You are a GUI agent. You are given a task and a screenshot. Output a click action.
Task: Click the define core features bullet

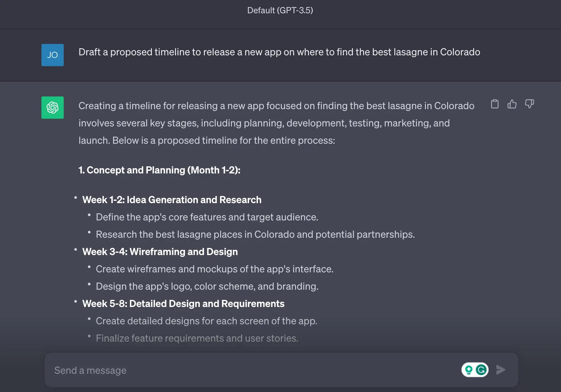(207, 217)
